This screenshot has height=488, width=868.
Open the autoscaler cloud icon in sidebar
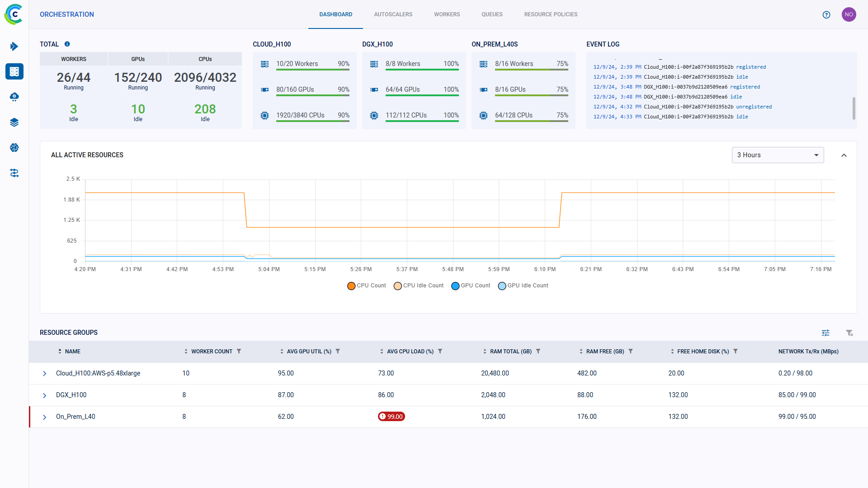click(x=14, y=97)
